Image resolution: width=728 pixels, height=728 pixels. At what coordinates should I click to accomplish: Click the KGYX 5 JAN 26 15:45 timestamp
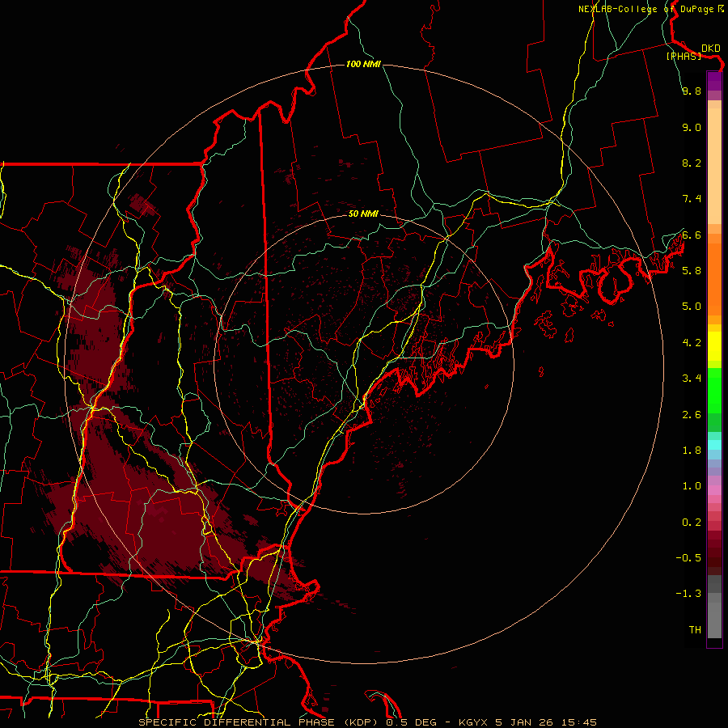click(x=527, y=722)
